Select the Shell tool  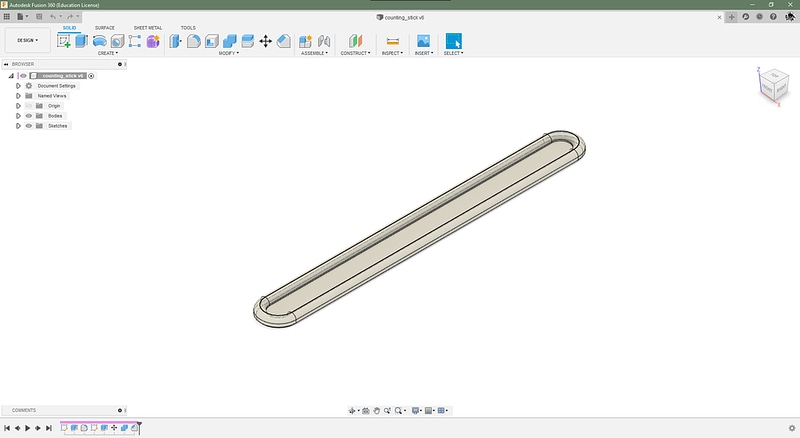212,41
